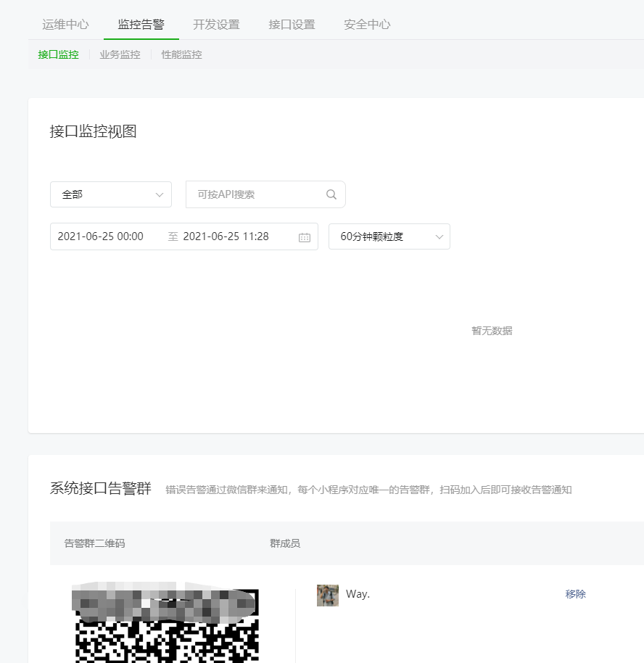The width and height of the screenshot is (644, 663).
Task: Click the API search magnifier icon
Action: [331, 194]
